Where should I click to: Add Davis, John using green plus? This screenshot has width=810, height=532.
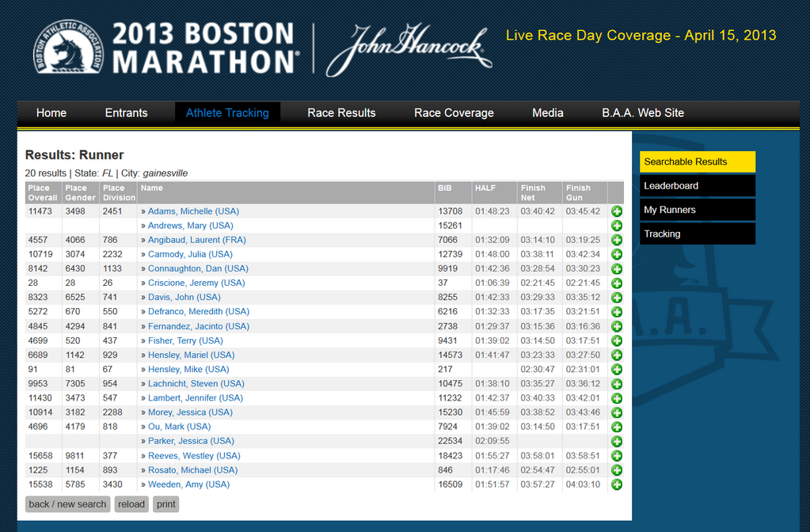pyautogui.click(x=616, y=298)
